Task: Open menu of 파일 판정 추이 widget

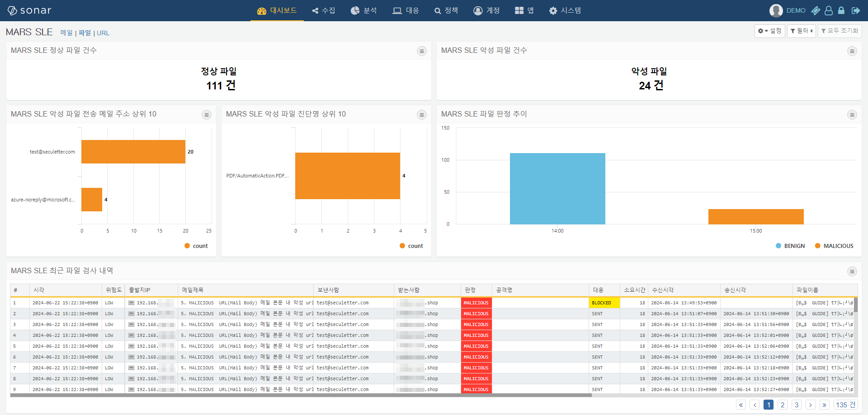Action: [x=852, y=115]
